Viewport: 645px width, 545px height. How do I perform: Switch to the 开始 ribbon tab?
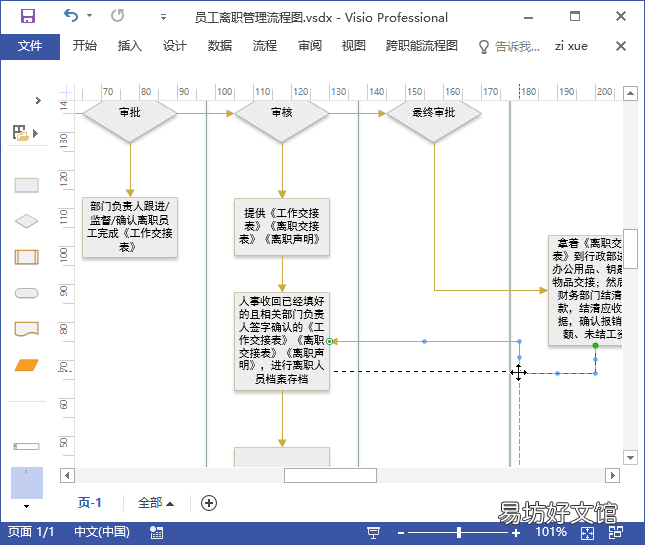[85, 46]
